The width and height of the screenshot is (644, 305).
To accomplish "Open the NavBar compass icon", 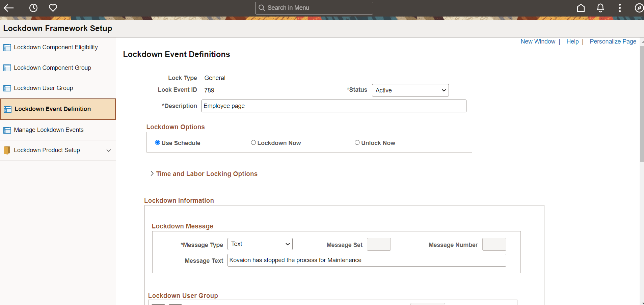I will [x=639, y=8].
